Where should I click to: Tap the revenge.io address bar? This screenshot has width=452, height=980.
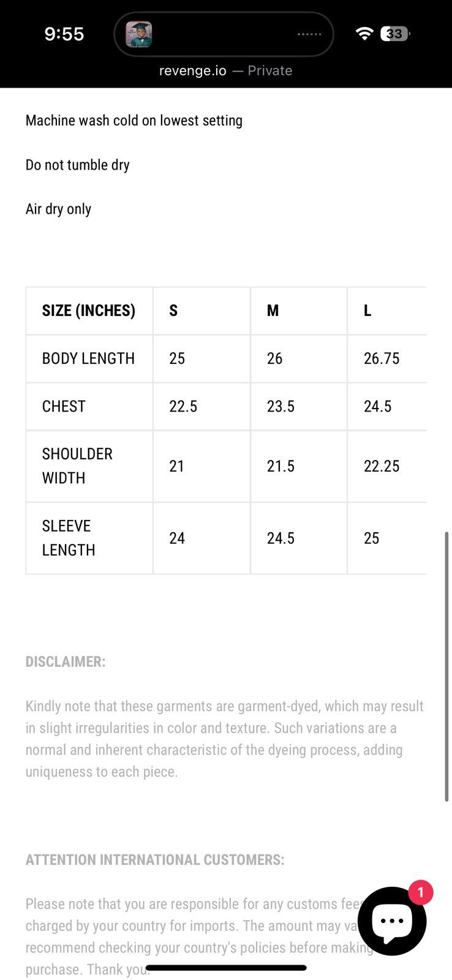pyautogui.click(x=225, y=70)
